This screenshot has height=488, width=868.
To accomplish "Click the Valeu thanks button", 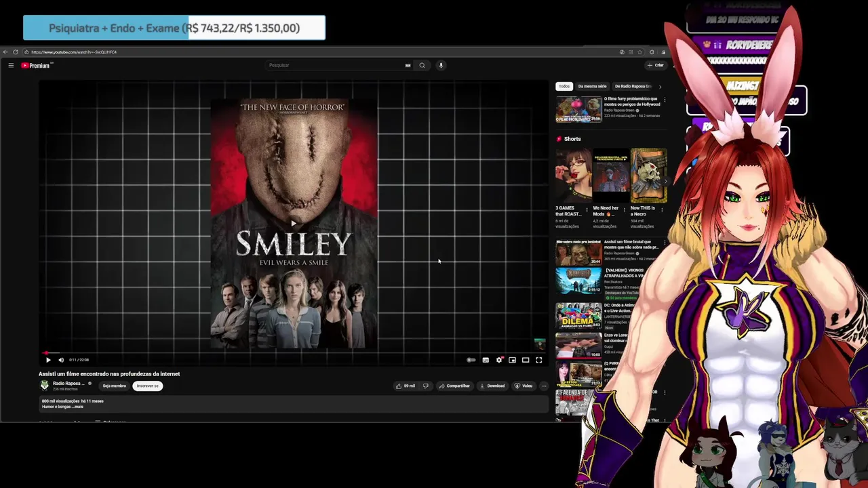I will click(x=523, y=386).
